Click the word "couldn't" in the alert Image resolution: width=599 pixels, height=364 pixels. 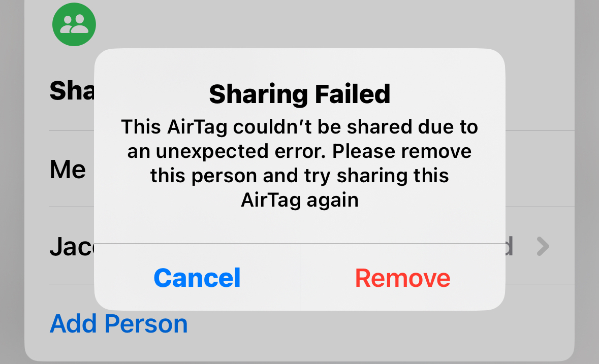click(272, 127)
